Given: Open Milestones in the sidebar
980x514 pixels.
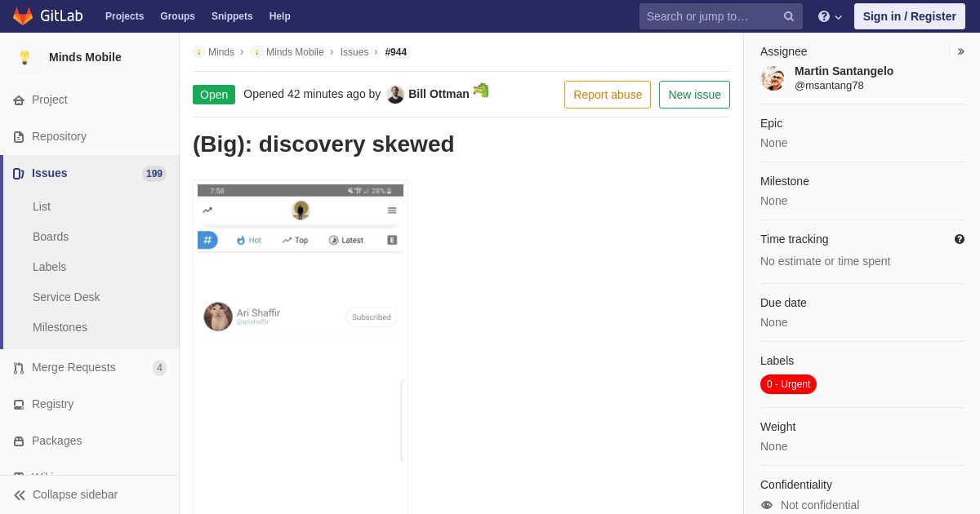Looking at the screenshot, I should pyautogui.click(x=60, y=327).
